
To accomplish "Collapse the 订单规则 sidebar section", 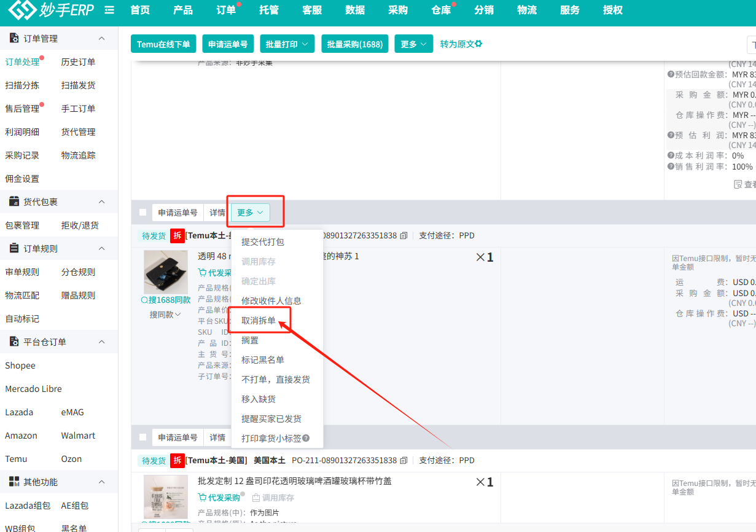I will click(x=102, y=248).
